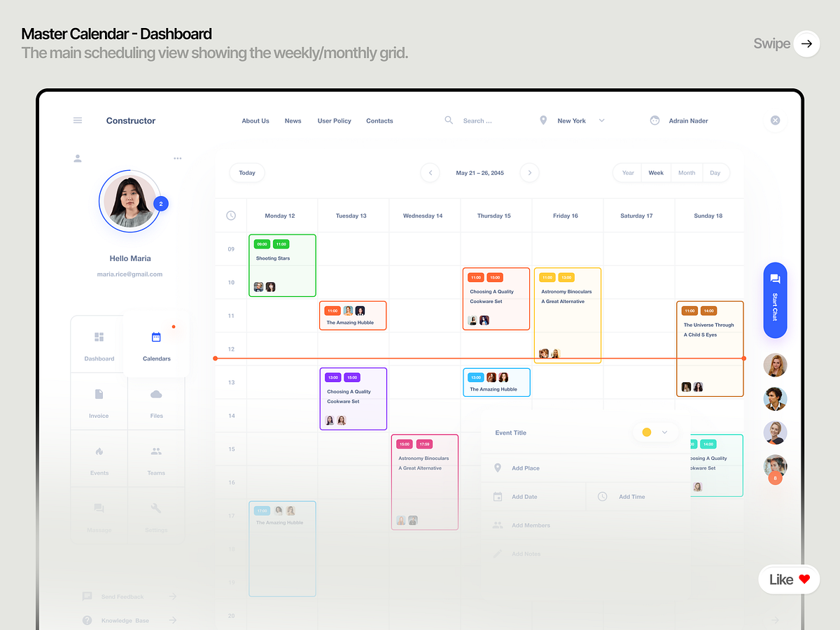Screen dimensions: 840x630
Task: Click the hamburger menu icon top left
Action: point(77,120)
